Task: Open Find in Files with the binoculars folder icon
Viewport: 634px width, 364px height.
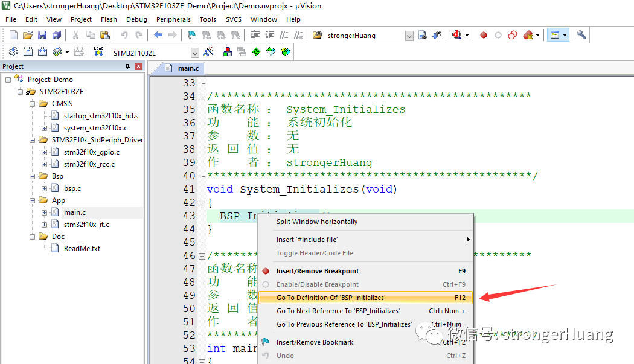Action: coord(318,35)
